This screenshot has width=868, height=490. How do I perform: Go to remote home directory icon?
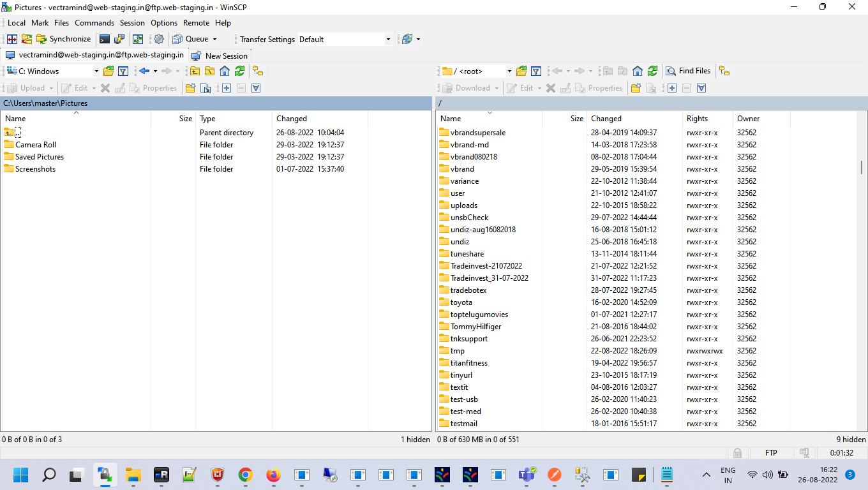pos(637,71)
